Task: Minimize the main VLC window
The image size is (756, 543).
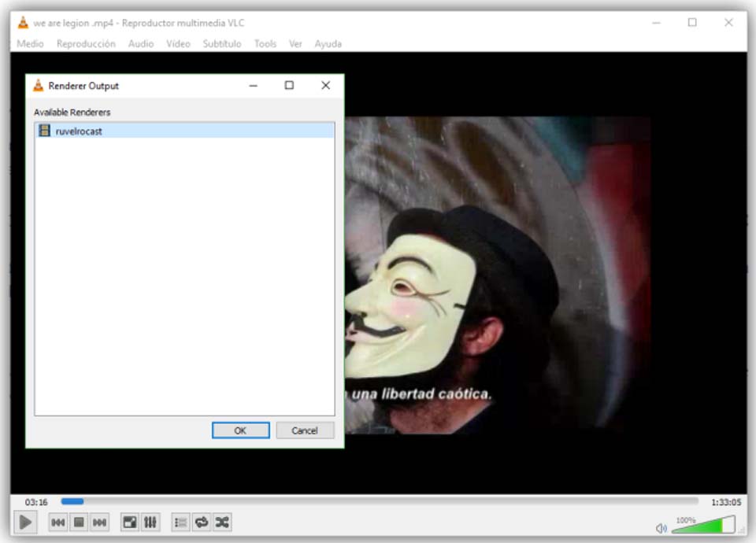Action: click(x=656, y=22)
